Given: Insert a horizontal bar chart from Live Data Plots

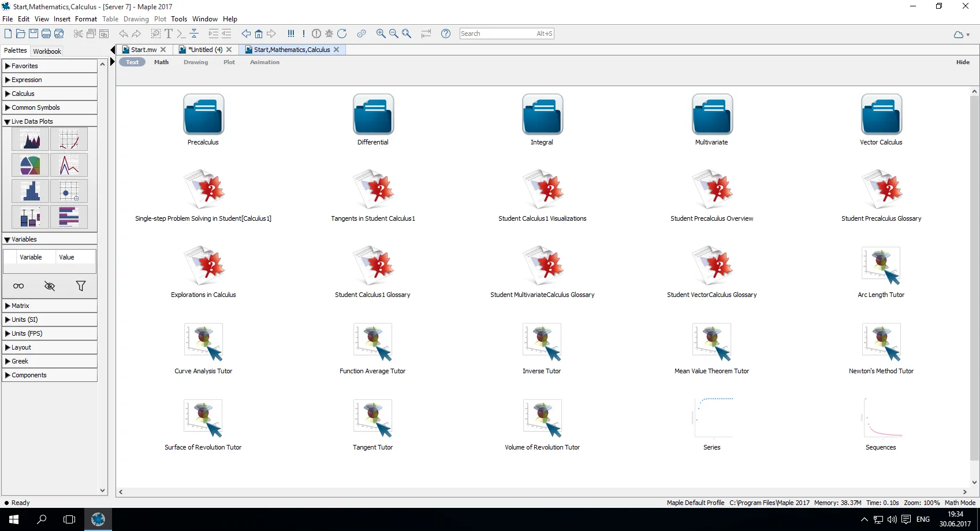Looking at the screenshot, I should click(x=69, y=217).
